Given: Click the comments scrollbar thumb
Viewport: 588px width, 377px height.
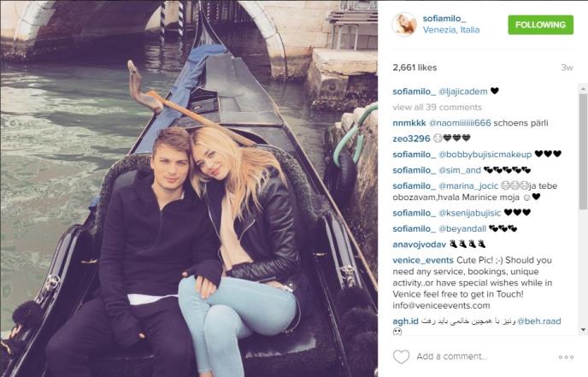Looking at the screenshot, I should coord(583,151).
